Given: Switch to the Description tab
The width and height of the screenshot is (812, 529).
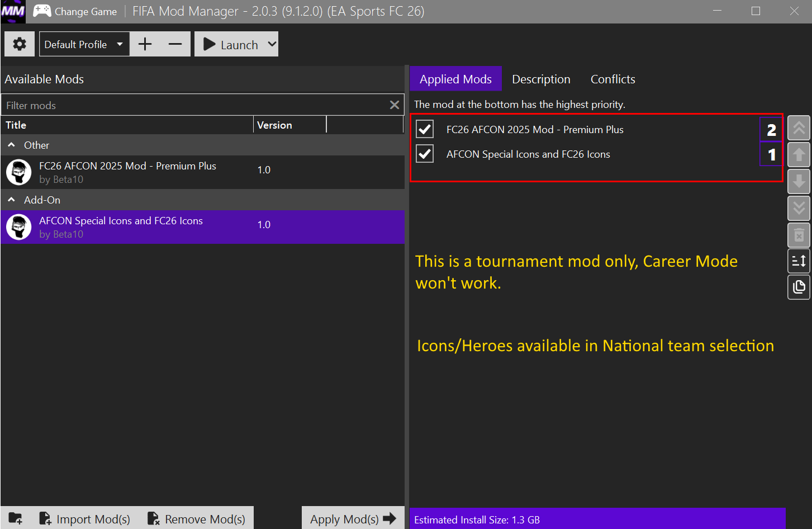Looking at the screenshot, I should [x=541, y=79].
